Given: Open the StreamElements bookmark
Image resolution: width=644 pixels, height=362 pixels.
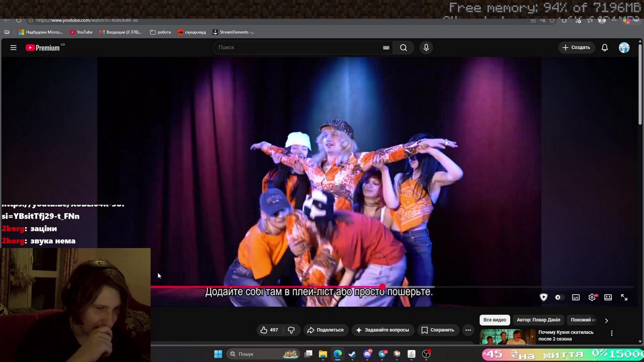Looking at the screenshot, I should [233, 32].
